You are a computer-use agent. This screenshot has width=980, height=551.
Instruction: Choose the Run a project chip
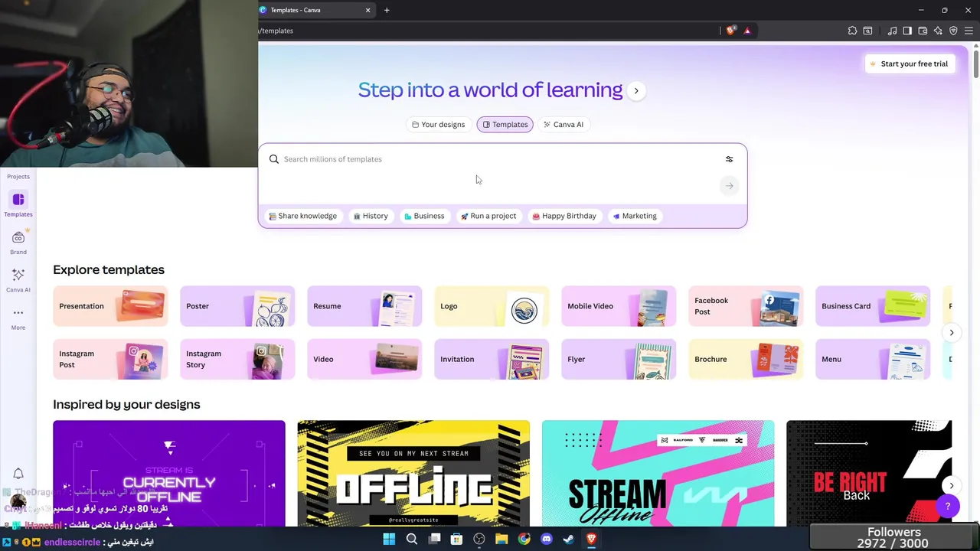tap(488, 216)
